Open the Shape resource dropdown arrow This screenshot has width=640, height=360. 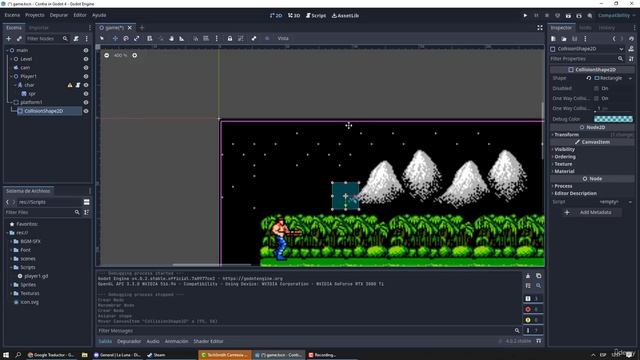(630, 78)
